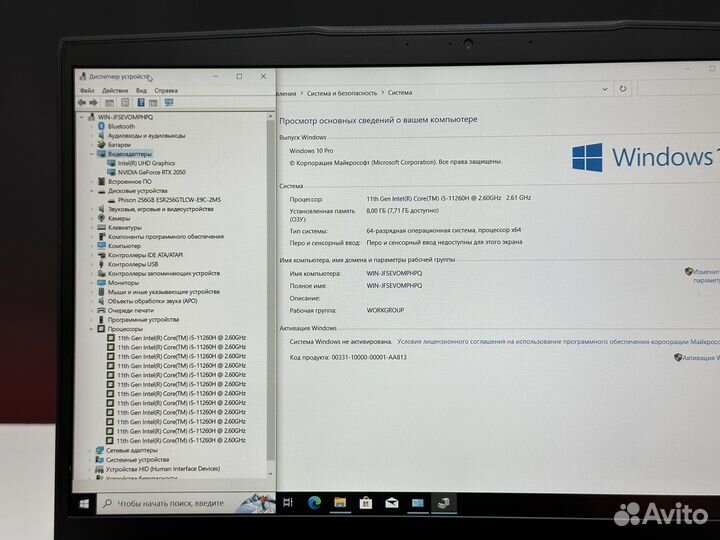Select Компоненты программного обеспечения row
Viewport: 720px width, 540px height.
tap(166, 236)
